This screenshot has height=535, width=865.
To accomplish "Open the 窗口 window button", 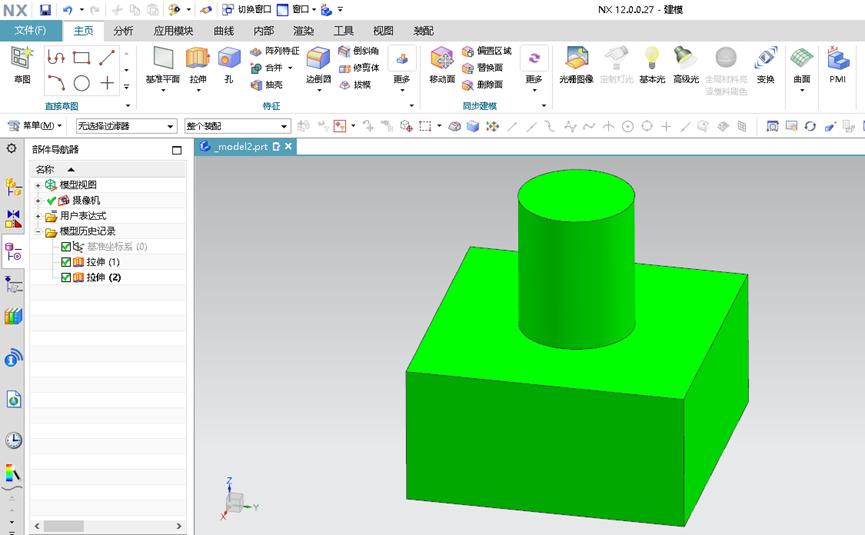I will tap(296, 9).
